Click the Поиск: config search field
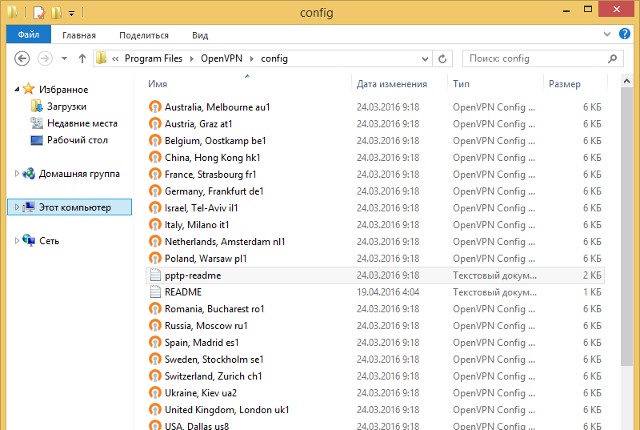Viewport: 640px width, 430px height. point(543,59)
